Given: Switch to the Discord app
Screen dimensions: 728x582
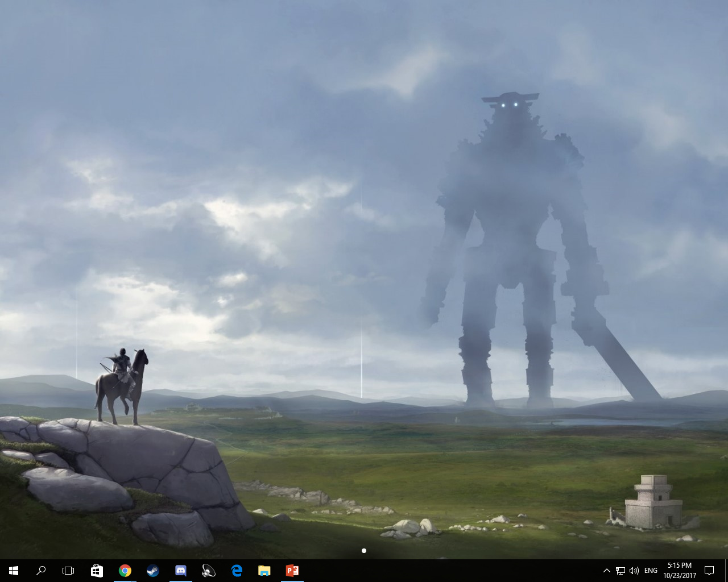Looking at the screenshot, I should [x=180, y=571].
